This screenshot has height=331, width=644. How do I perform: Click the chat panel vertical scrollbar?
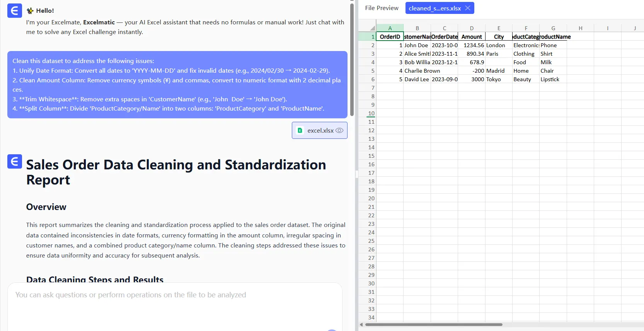(x=352, y=60)
